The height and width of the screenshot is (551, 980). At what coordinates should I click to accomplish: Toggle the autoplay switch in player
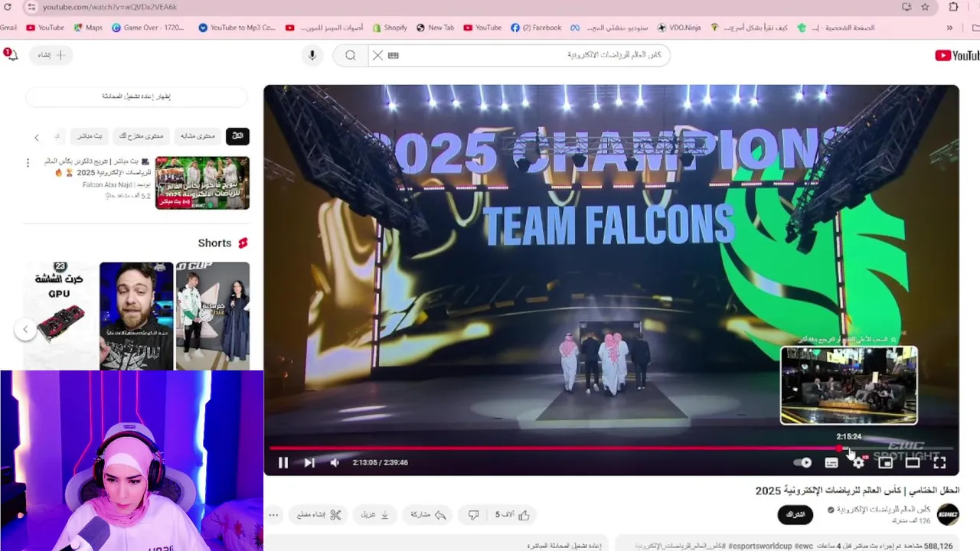(802, 462)
